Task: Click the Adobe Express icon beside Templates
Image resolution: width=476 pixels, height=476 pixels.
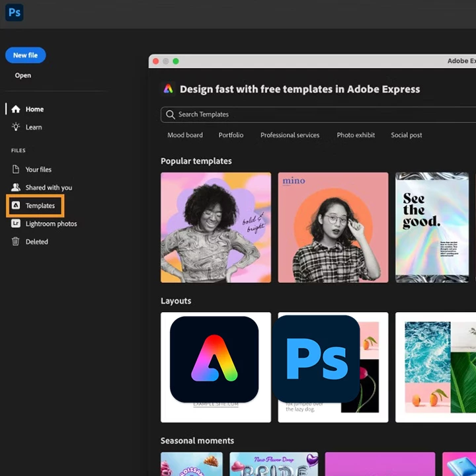Action: 16,206
